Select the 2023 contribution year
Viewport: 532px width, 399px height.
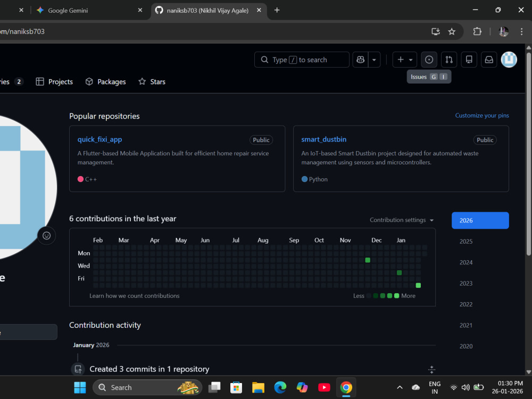coord(466,284)
